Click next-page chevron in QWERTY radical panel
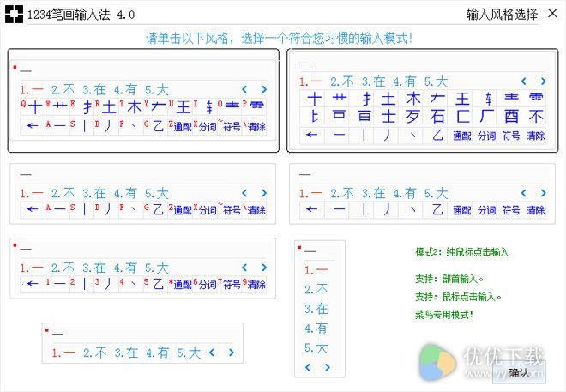The image size is (566, 392). coord(264,89)
